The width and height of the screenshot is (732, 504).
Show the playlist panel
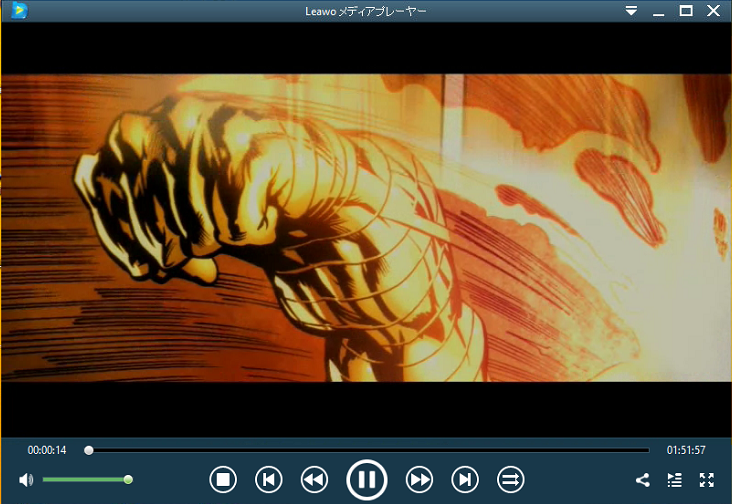point(675,480)
